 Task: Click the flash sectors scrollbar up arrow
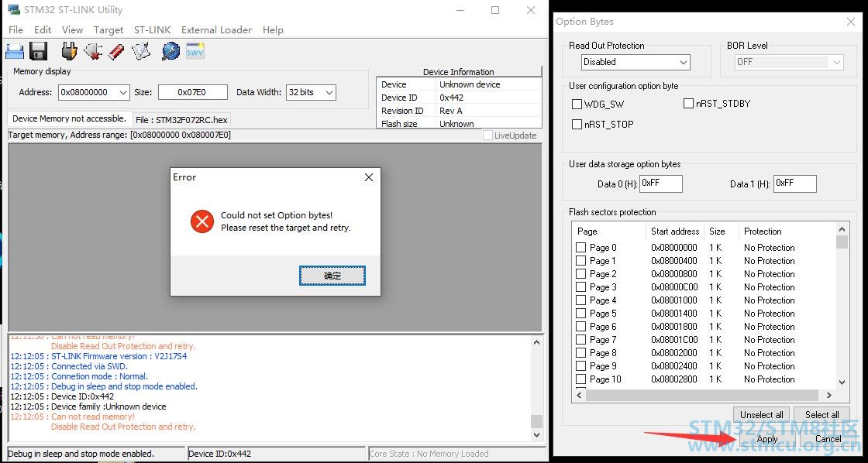point(842,229)
